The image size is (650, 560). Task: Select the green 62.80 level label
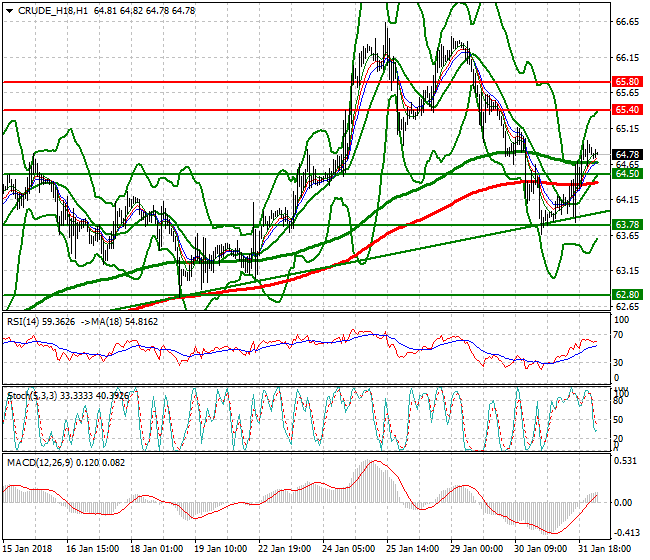[x=627, y=295]
